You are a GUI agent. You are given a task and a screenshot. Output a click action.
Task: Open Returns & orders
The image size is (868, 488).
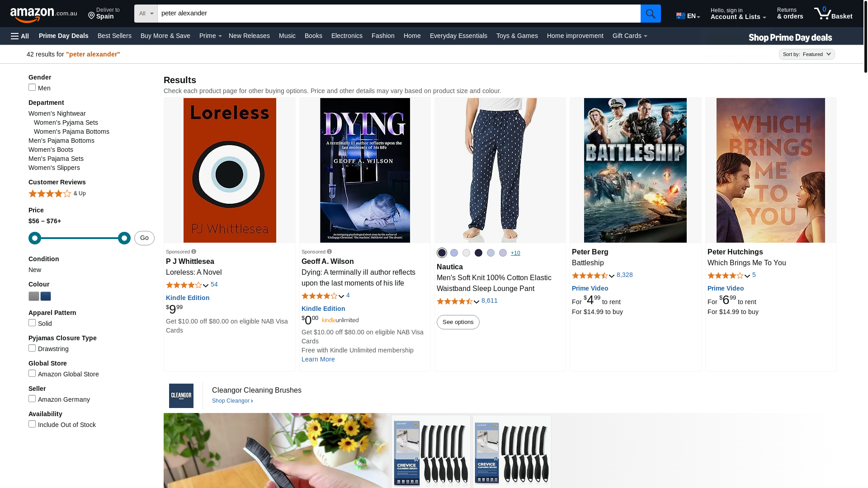(x=790, y=13)
